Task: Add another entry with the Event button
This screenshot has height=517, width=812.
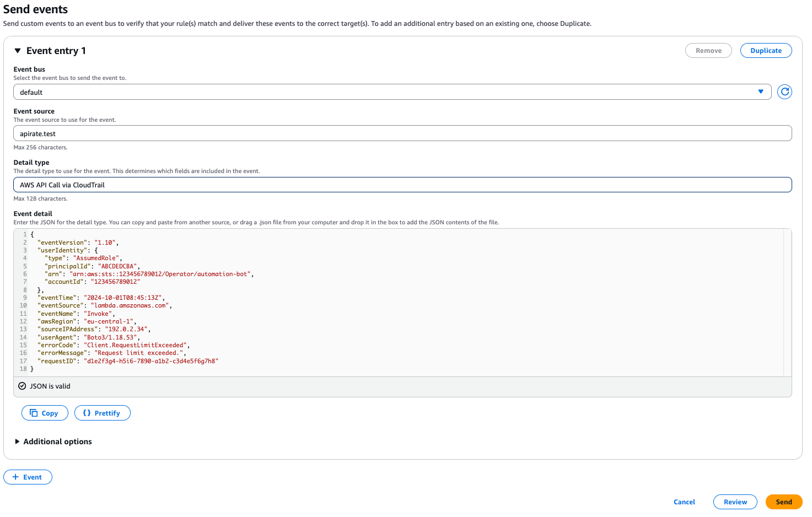Action: [28, 477]
